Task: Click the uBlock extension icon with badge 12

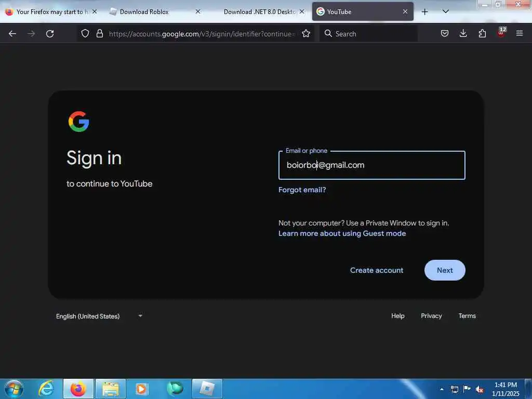Action: (x=501, y=33)
